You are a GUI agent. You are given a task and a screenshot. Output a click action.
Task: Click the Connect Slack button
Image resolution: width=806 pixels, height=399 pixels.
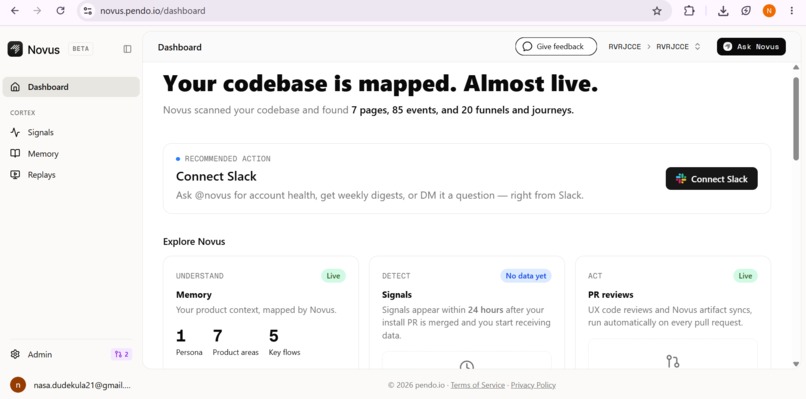(x=711, y=178)
